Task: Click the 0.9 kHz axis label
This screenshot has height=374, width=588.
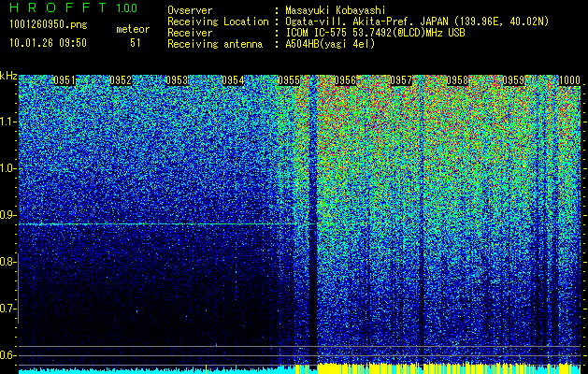Action: 7,215
